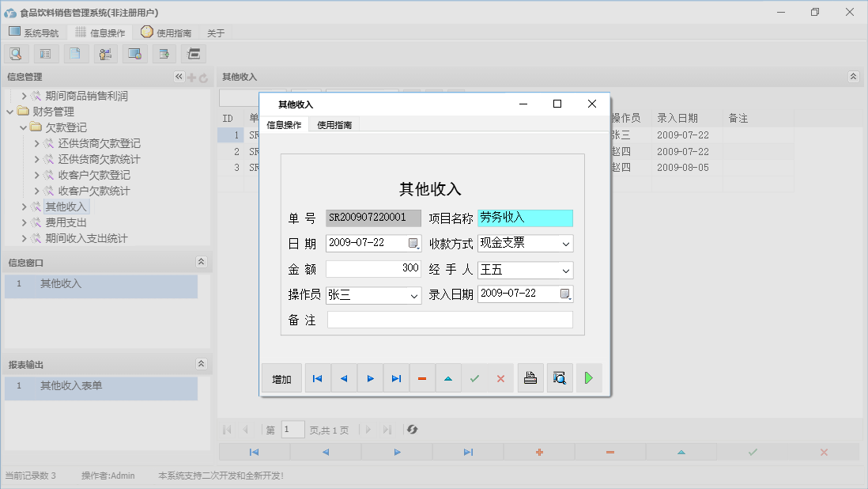Viewport: 868px width, 489px height.
Task: Click the user management toolbar icon
Action: pyautogui.click(x=105, y=53)
